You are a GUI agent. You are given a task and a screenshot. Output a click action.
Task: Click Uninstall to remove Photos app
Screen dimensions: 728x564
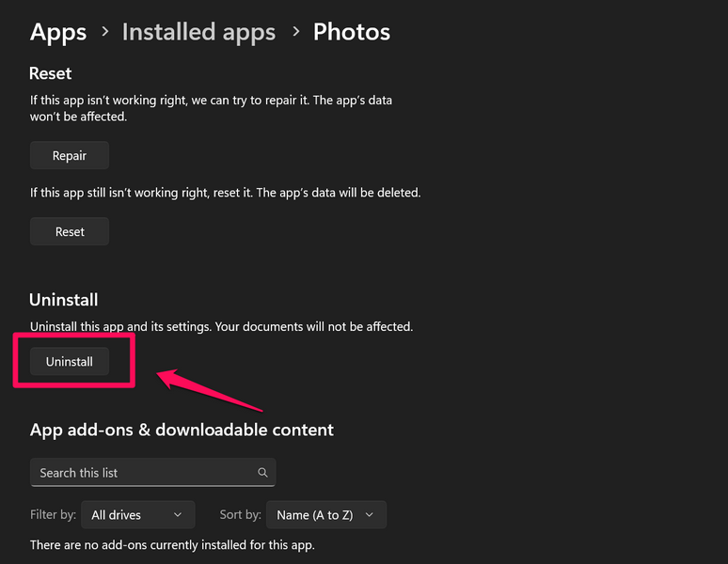pos(70,362)
